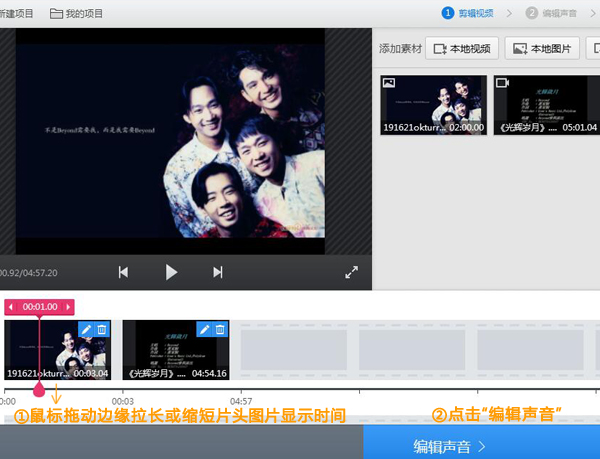Screen dimensions: 600x459
Task: Click the 00:03 ruler mark
Action: click(122, 401)
